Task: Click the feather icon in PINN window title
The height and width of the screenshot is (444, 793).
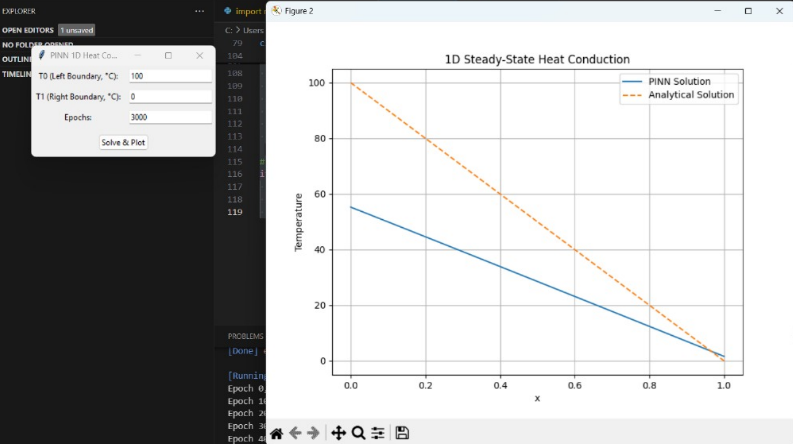Action: point(41,56)
